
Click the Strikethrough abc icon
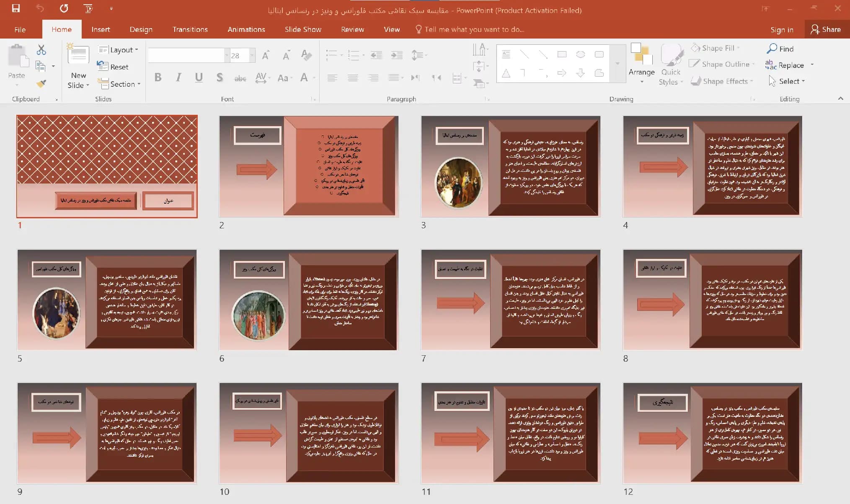pyautogui.click(x=240, y=78)
